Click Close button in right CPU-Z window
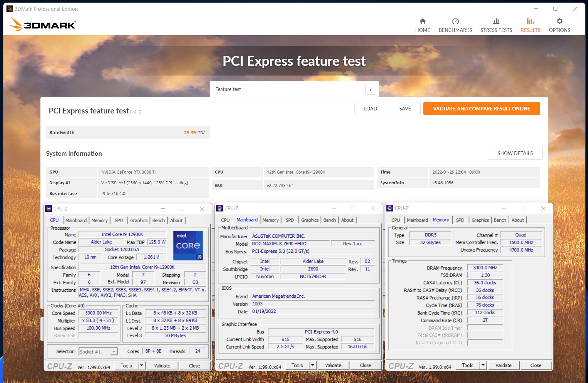This screenshot has height=383, width=588. 536,365
